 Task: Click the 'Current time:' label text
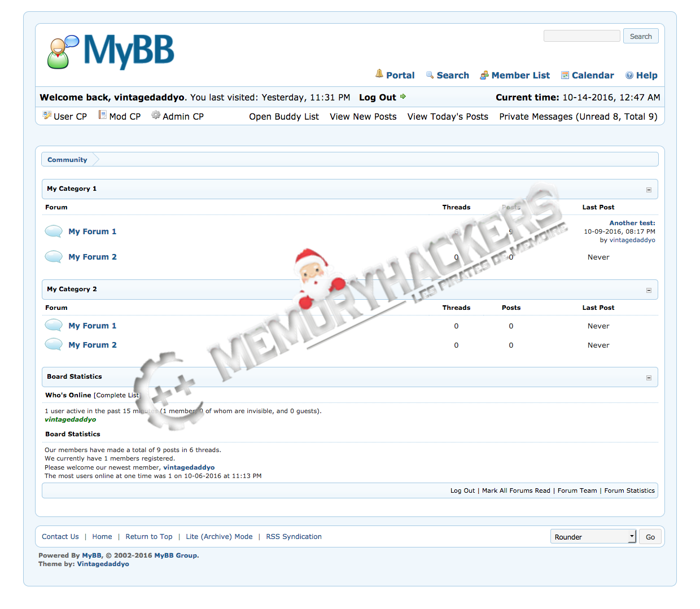pyautogui.click(x=527, y=97)
